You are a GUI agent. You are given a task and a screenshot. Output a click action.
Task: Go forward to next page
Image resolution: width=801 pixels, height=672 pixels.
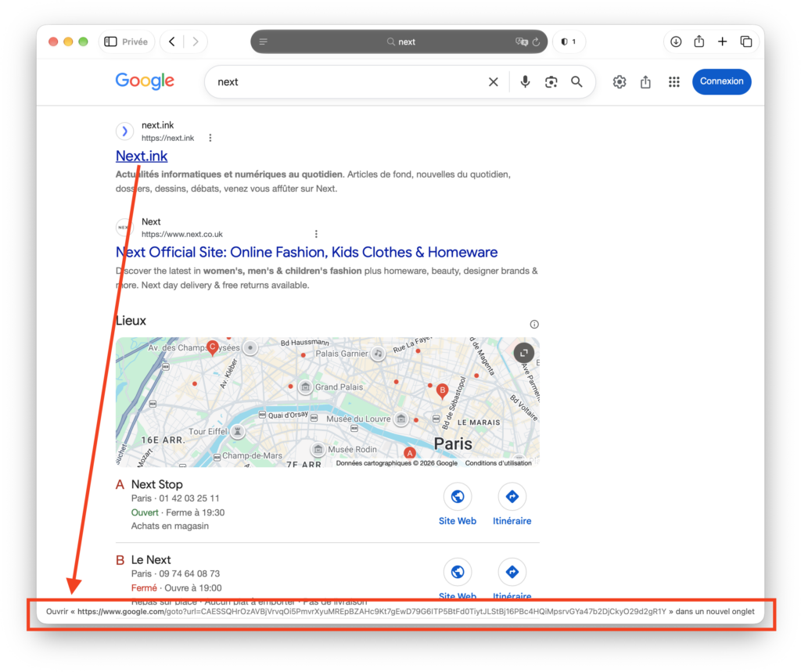click(x=195, y=41)
